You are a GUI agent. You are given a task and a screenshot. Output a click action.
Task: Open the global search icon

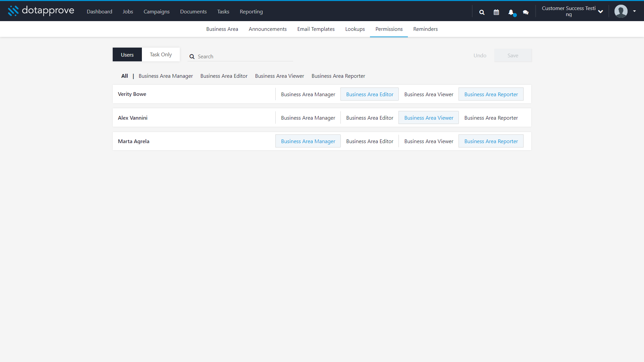[x=482, y=12]
